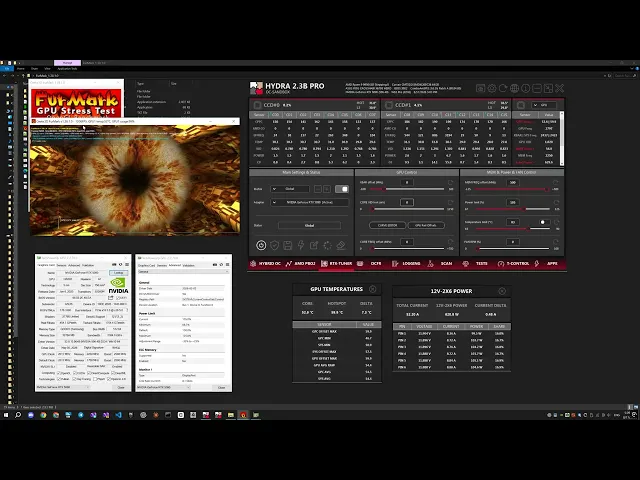Open GPU selector dropdown in GPU-Z Advanced window
The width and height of the screenshot is (640, 480).
(x=164, y=387)
